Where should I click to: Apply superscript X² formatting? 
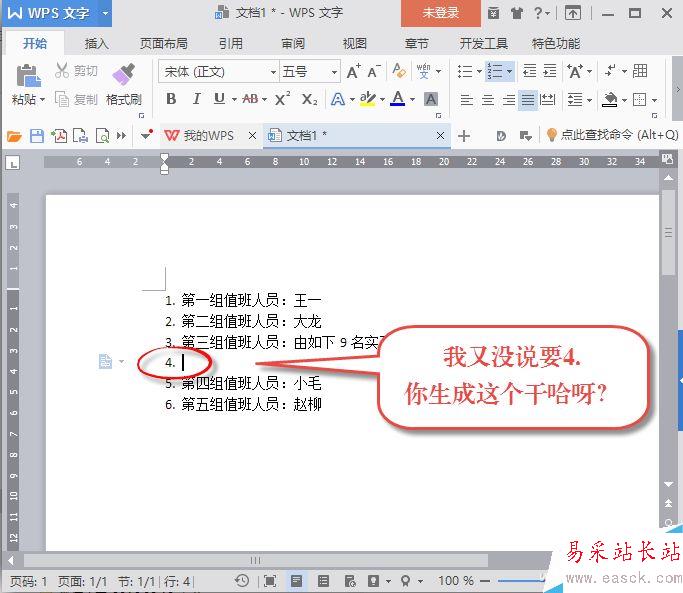click(x=282, y=99)
